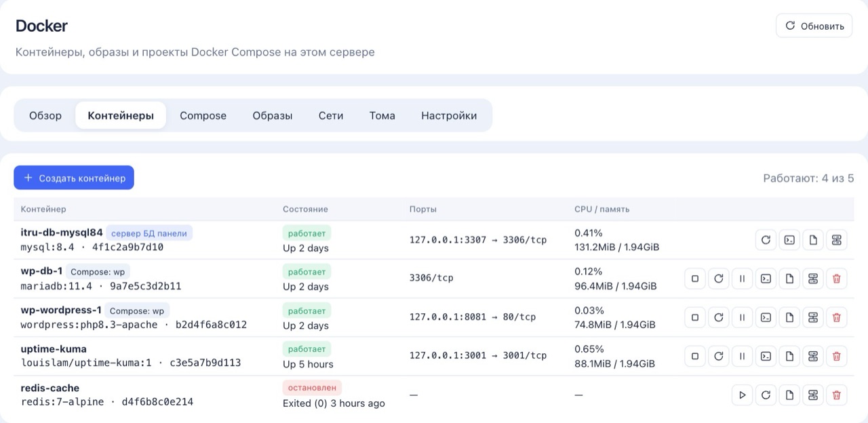868x423 pixels.
Task: Click the 'Compose: wp' badge next to wp-wordpress-1
Action: coord(137,311)
